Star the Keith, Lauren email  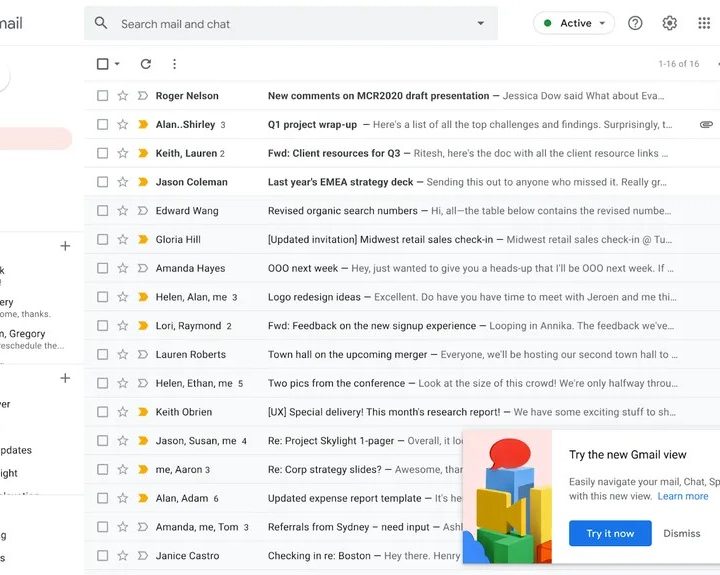tap(122, 153)
